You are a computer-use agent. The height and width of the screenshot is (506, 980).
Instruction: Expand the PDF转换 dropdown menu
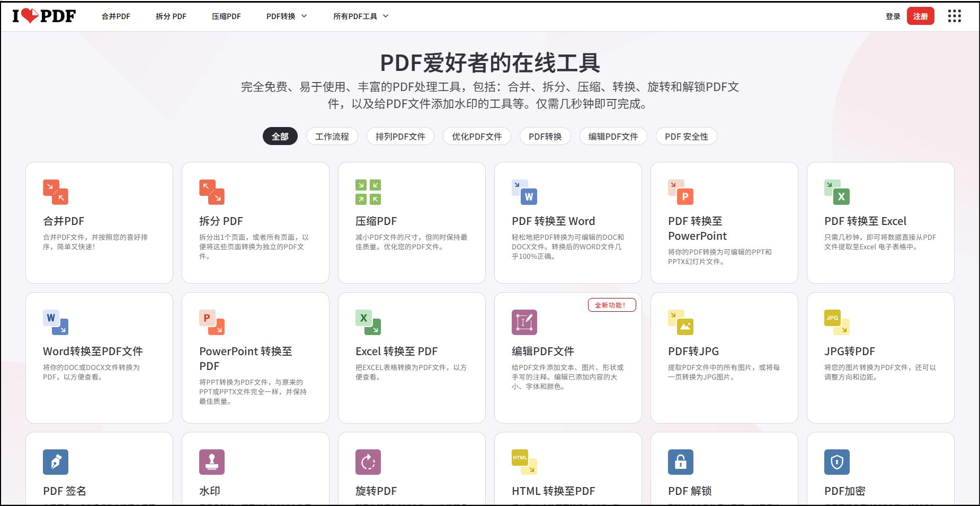pos(287,16)
